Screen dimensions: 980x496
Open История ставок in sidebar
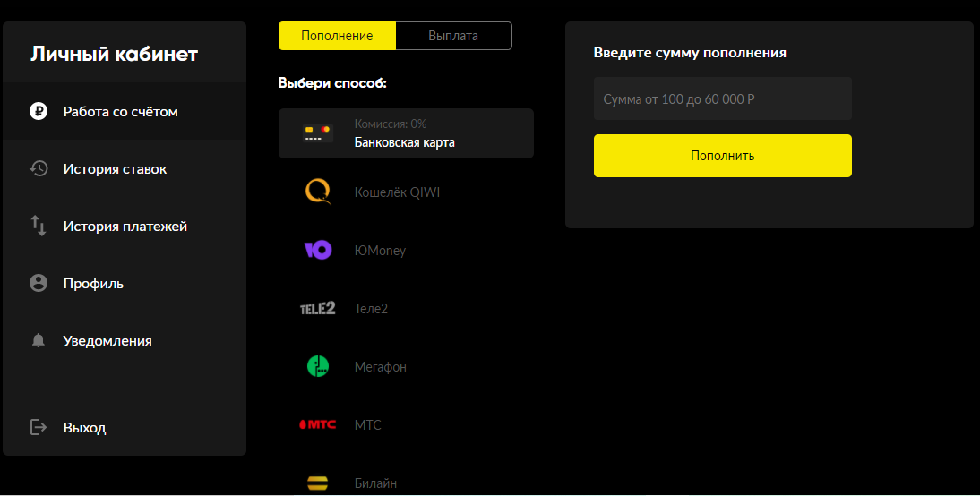[125, 168]
